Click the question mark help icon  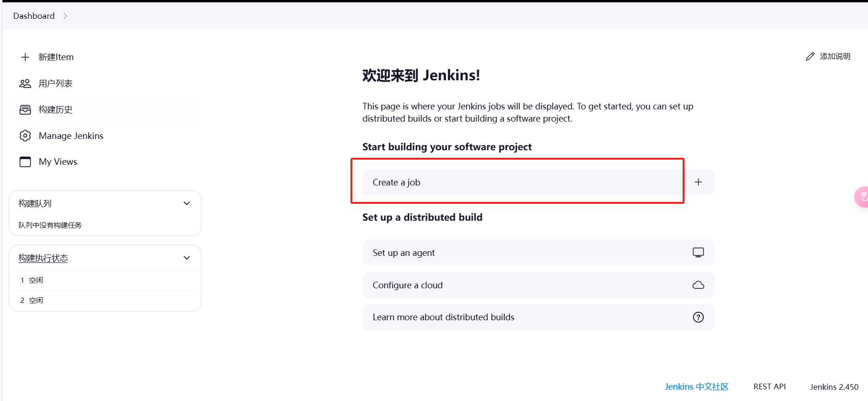coord(699,317)
